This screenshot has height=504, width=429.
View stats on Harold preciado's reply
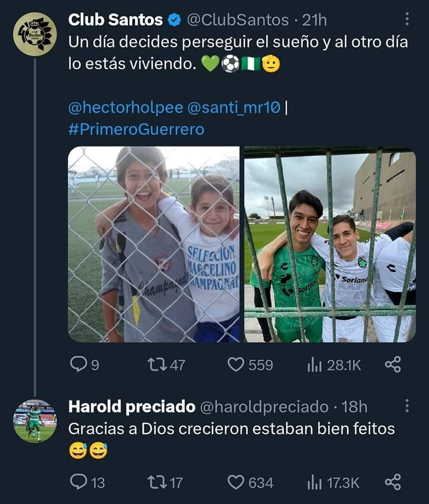click(x=314, y=482)
